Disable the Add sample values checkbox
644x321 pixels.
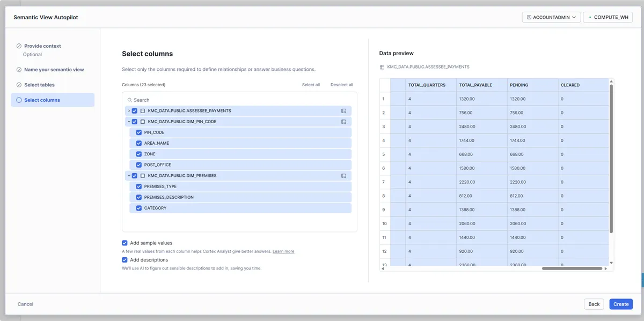pyautogui.click(x=125, y=243)
